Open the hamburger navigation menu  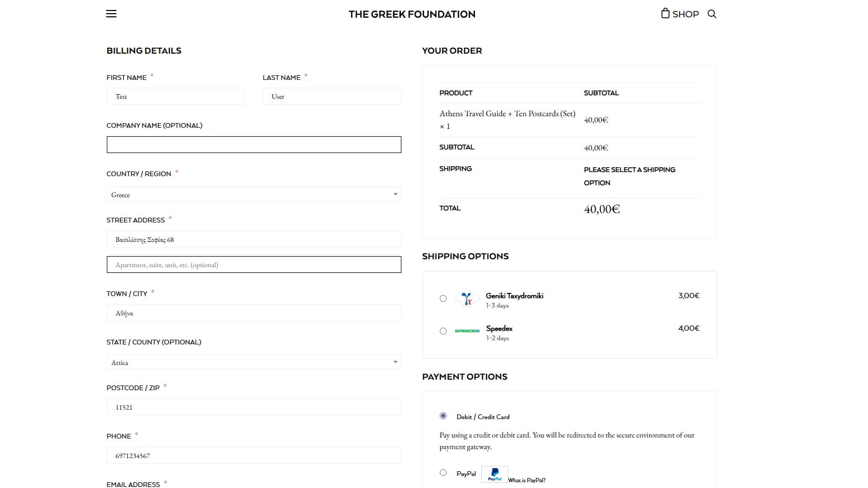click(111, 14)
